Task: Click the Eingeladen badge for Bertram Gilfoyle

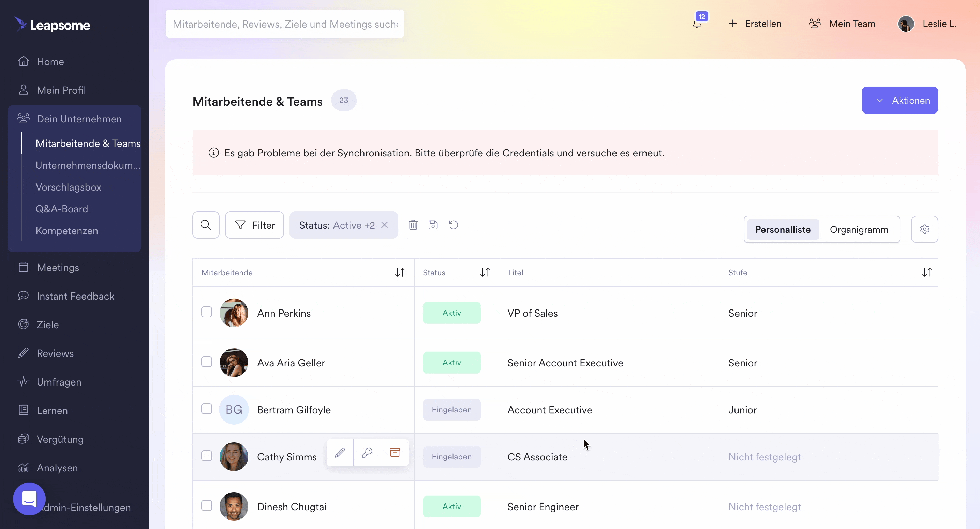Action: (x=451, y=410)
